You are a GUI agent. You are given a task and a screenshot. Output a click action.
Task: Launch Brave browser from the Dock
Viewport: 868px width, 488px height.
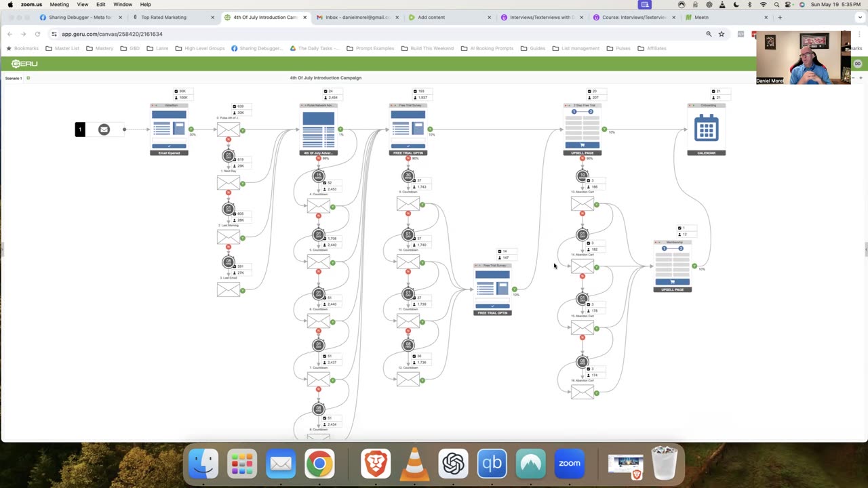tap(376, 464)
